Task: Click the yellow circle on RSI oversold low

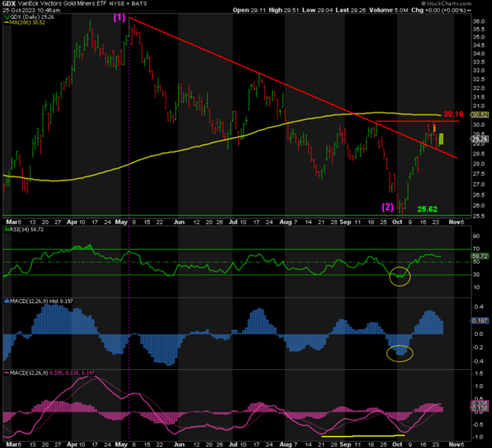Action: (x=400, y=276)
